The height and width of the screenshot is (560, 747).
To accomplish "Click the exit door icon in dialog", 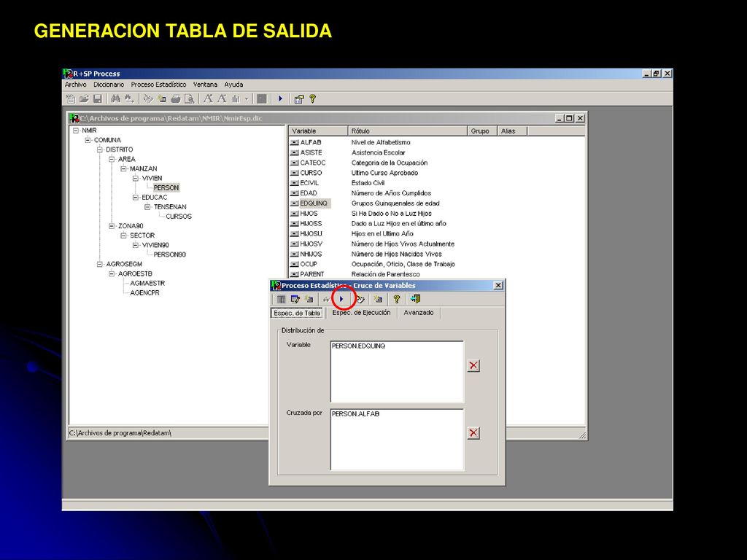I will 415,299.
